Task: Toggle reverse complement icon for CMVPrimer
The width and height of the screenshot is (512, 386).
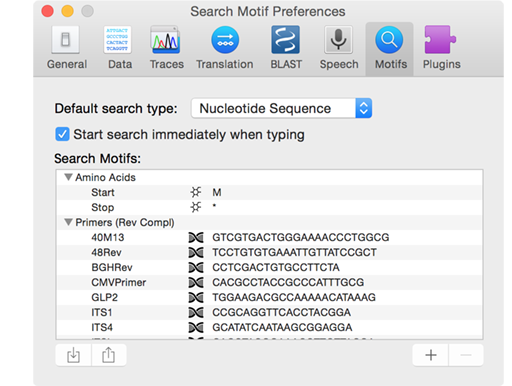Action: tap(196, 283)
